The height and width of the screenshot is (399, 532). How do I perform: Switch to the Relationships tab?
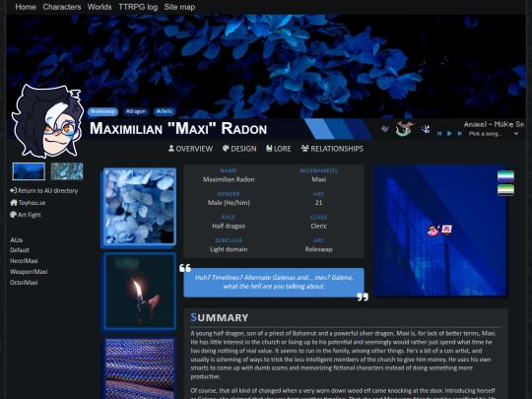pos(332,149)
